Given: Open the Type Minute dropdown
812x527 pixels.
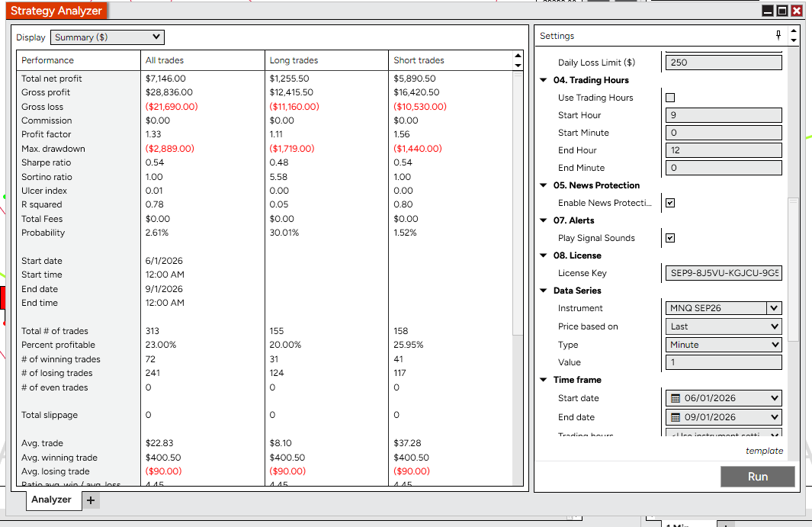Looking at the screenshot, I should (724, 345).
